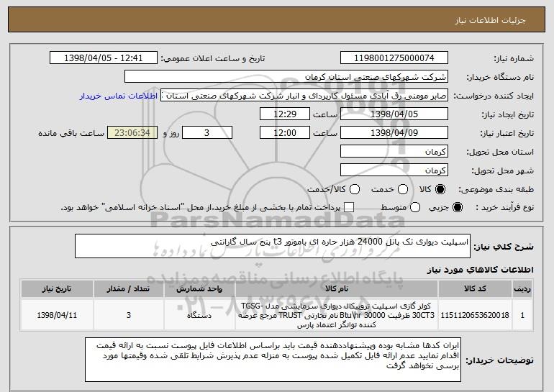Select the متوسط purchase type radio

pyautogui.click(x=415, y=208)
